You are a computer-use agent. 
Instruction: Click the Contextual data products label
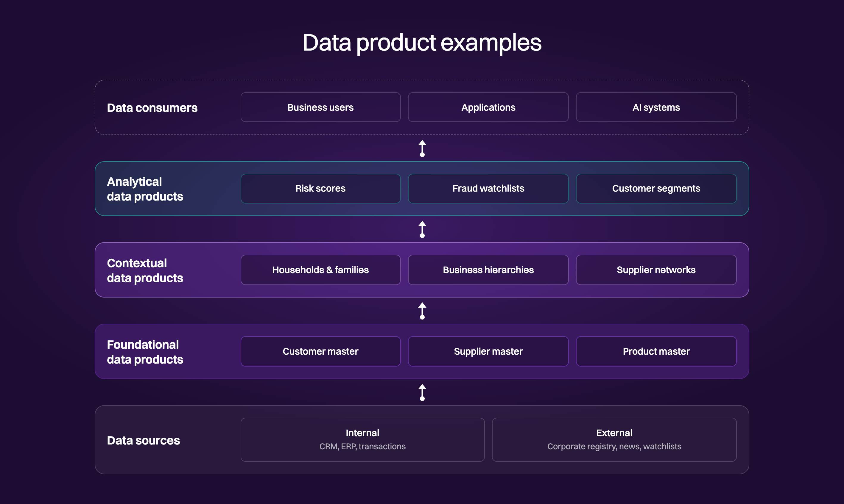click(x=145, y=271)
